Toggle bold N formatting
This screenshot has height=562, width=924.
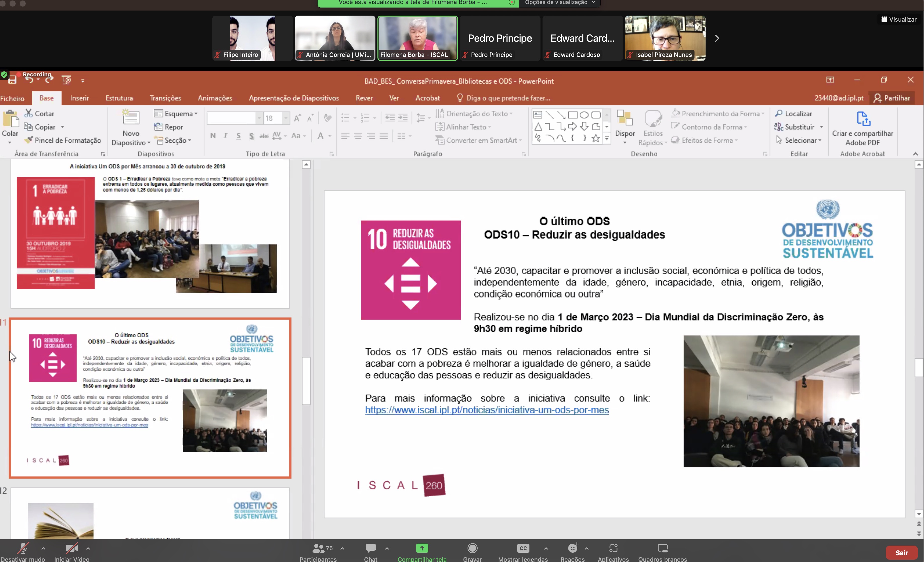pos(213,136)
